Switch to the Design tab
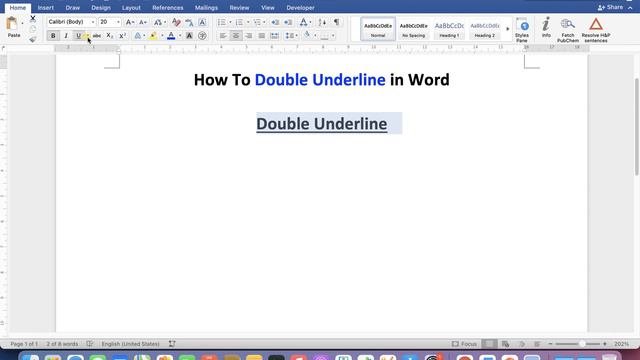This screenshot has height=360, width=640. coord(101,8)
